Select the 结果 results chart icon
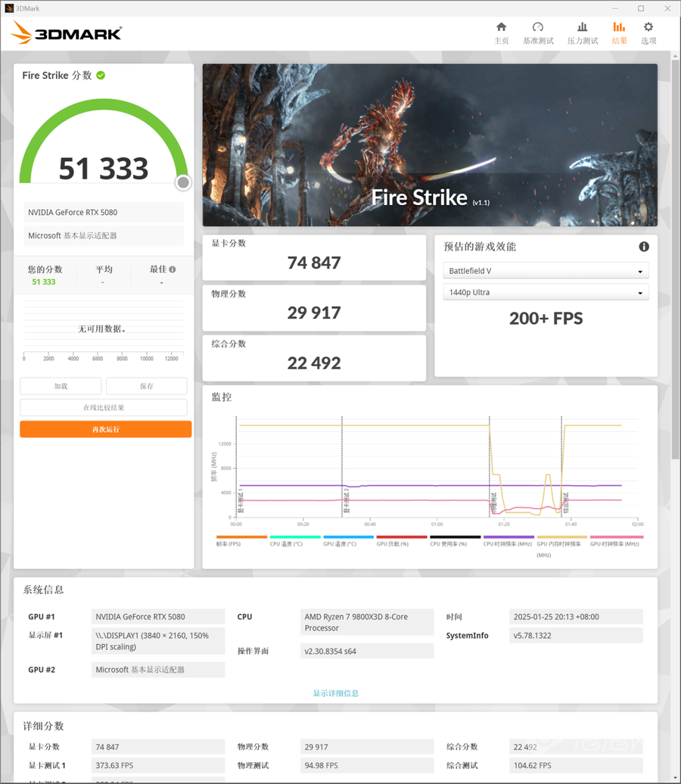 tap(619, 33)
